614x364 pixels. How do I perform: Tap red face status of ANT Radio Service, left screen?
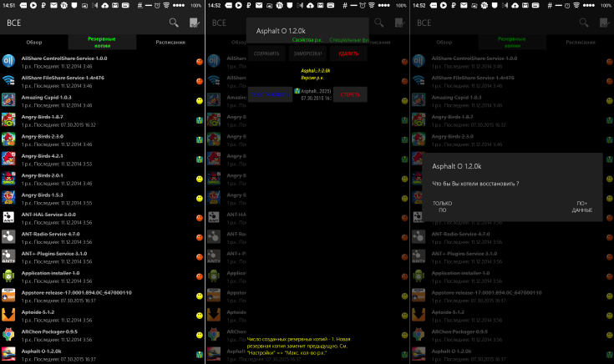pos(200,238)
